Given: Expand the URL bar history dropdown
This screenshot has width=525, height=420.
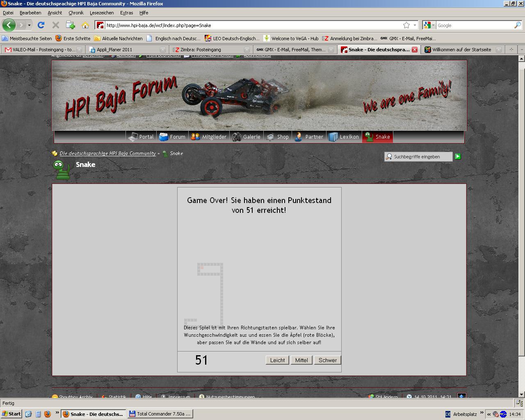Looking at the screenshot, I should [415, 25].
